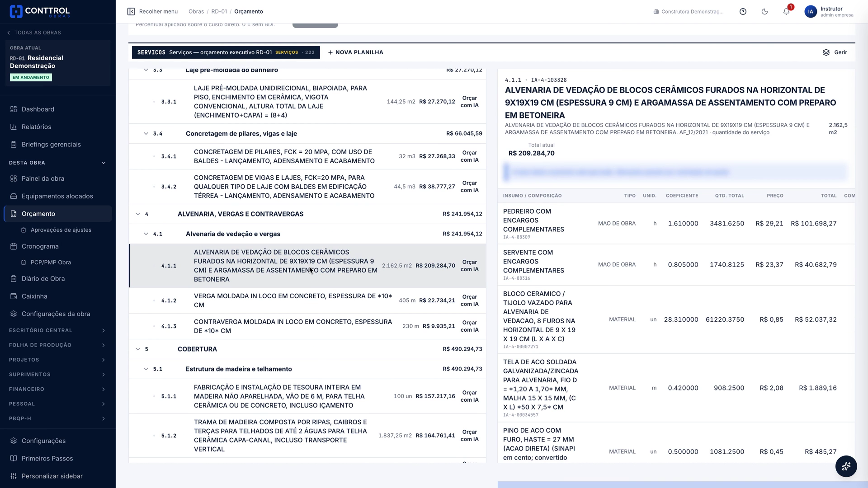Expand FINANCEIRO sidebar section
Viewport: 868px width, 488px height.
pos(58,389)
